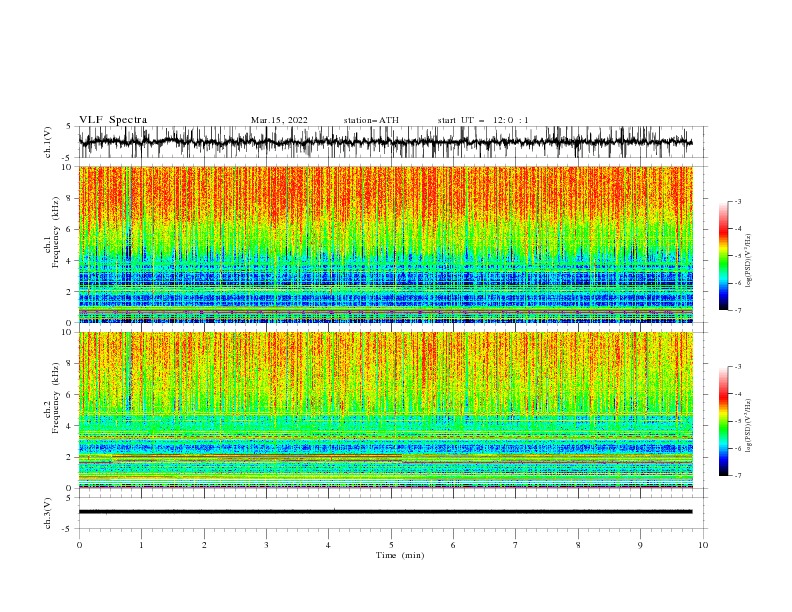Image resolution: width=792 pixels, height=612 pixels.
Task: Click the "-7" label on lower colorbar
Action: pyautogui.click(x=737, y=475)
